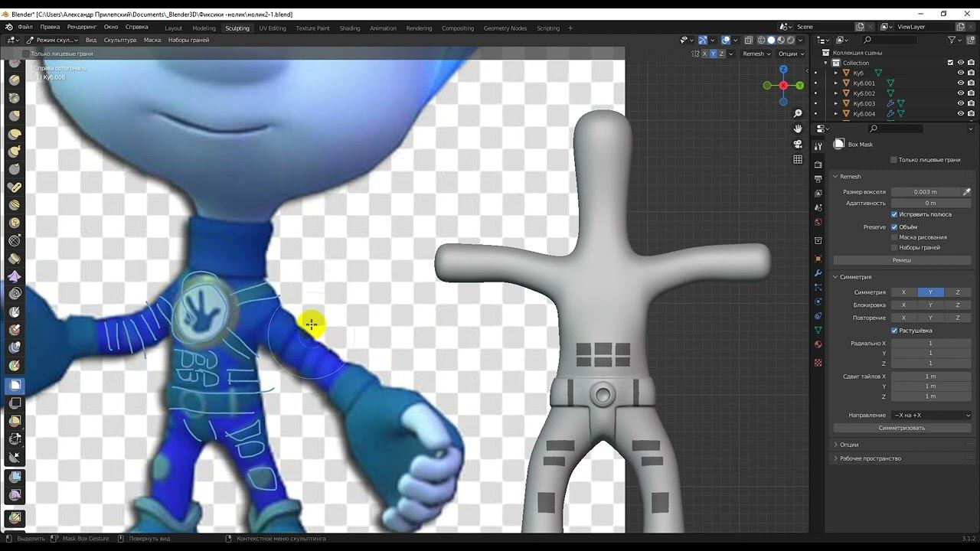Click the 'Адаптивность' 0 m slider
Screen dimensions: 980x551
click(x=931, y=203)
